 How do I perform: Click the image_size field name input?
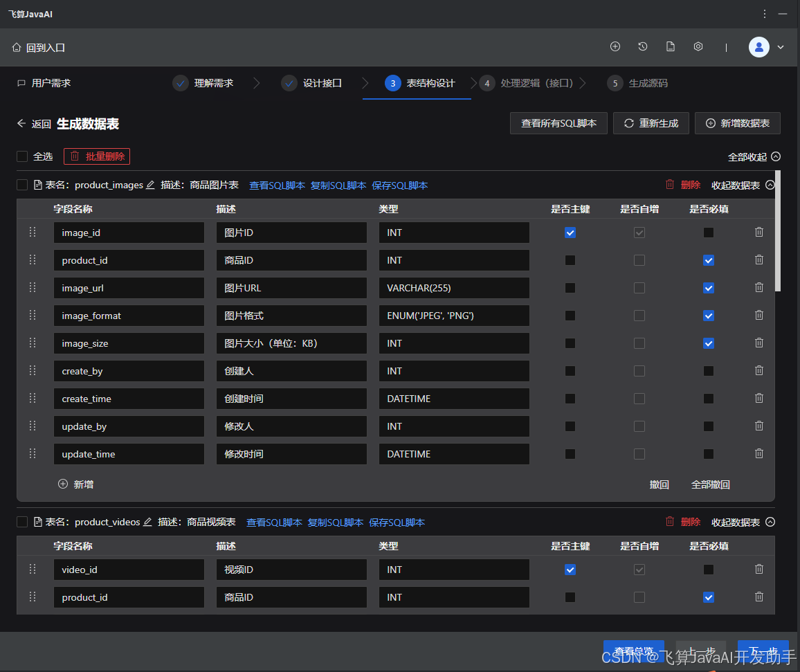pyautogui.click(x=128, y=343)
